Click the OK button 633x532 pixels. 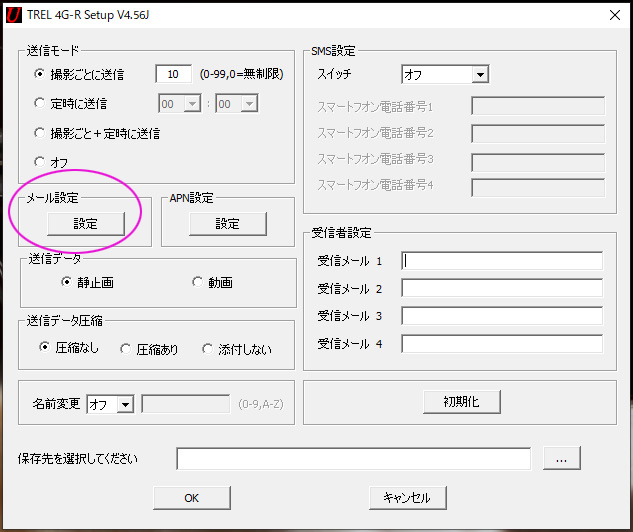[x=192, y=497]
